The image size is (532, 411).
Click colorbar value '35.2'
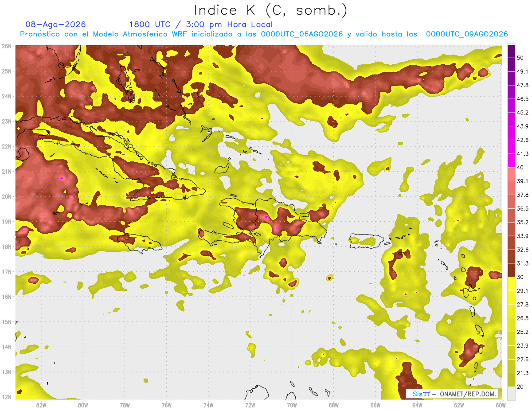pos(522,222)
